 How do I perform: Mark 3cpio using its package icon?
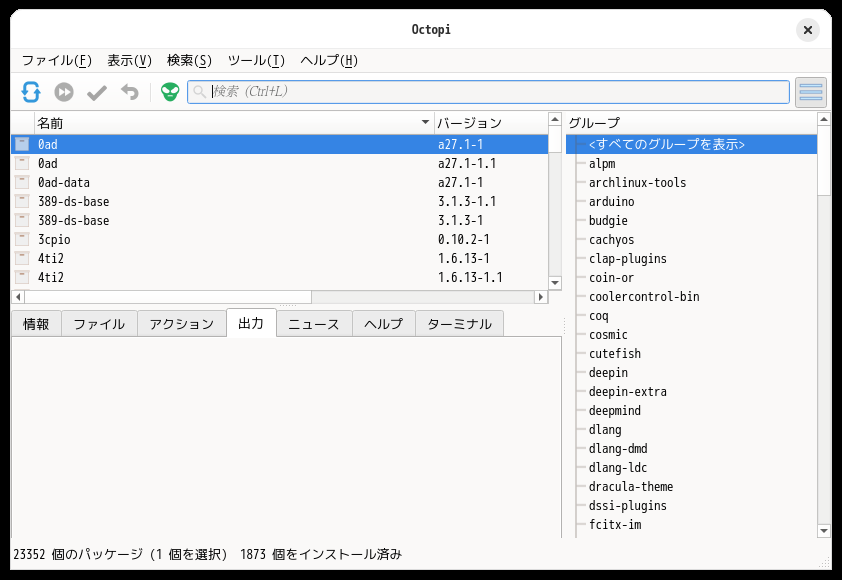tap(22, 239)
